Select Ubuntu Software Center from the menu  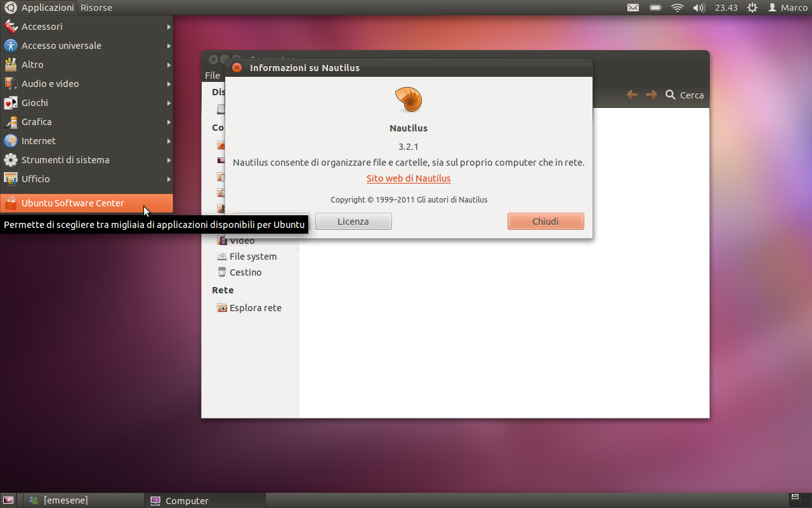point(74,203)
